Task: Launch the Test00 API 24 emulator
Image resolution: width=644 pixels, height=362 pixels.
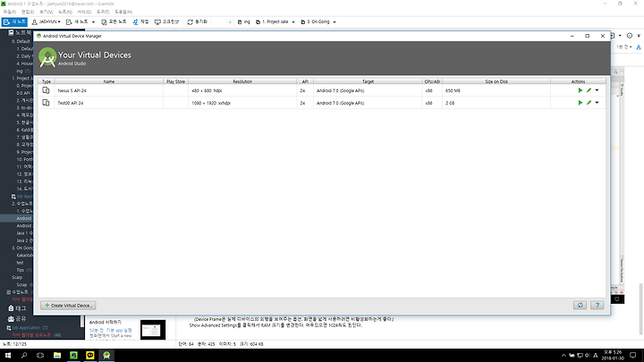Action: 580,103
